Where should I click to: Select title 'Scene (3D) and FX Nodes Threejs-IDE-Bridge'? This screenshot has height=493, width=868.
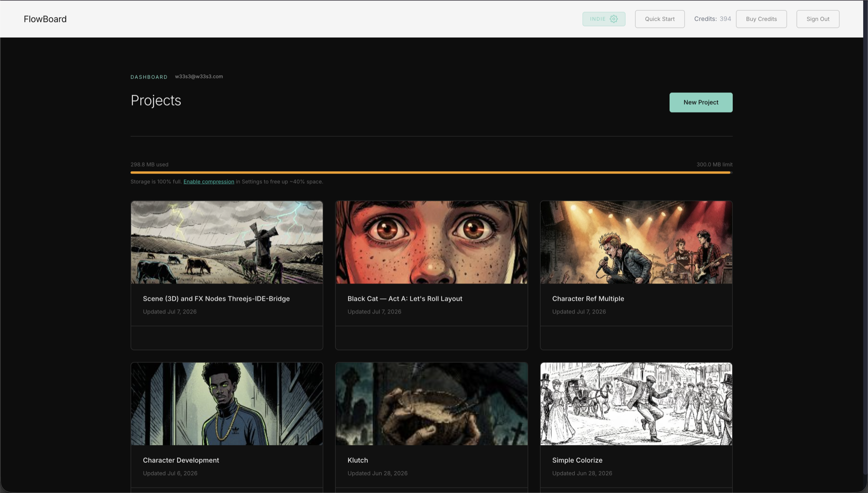(216, 299)
